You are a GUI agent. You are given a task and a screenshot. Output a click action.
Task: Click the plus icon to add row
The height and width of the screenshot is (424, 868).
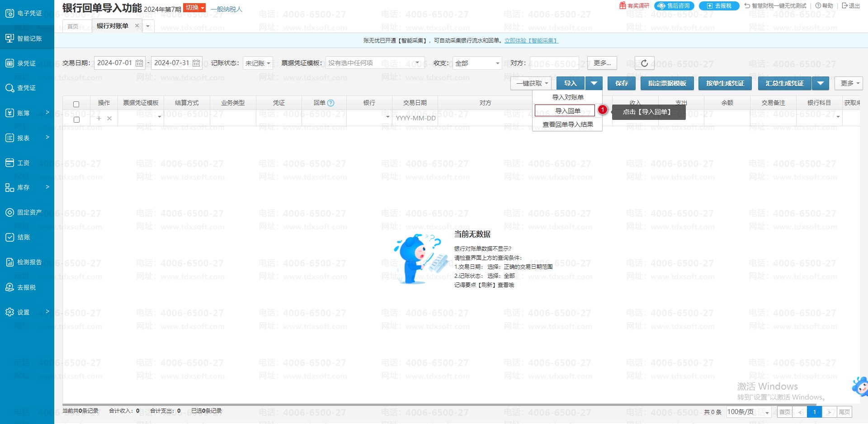click(x=99, y=119)
